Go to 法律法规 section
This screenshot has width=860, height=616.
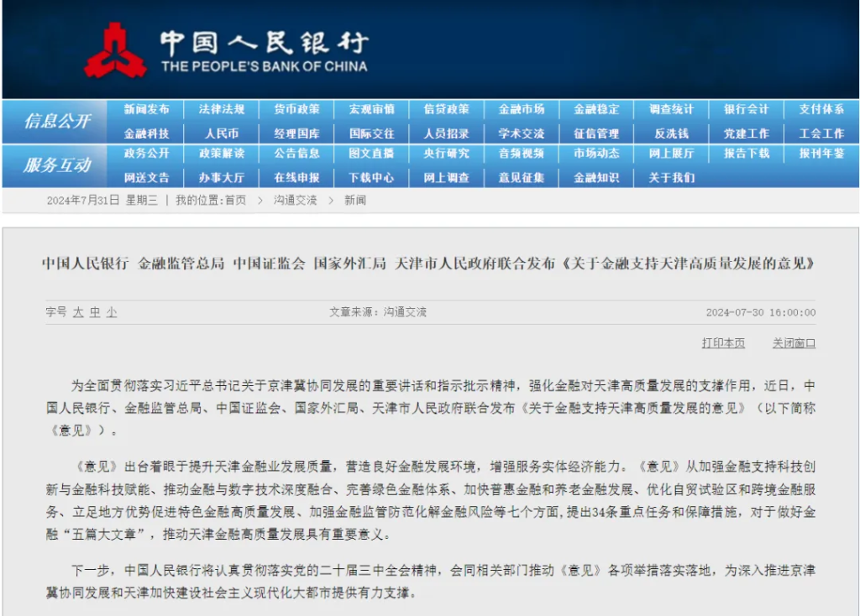click(x=222, y=109)
